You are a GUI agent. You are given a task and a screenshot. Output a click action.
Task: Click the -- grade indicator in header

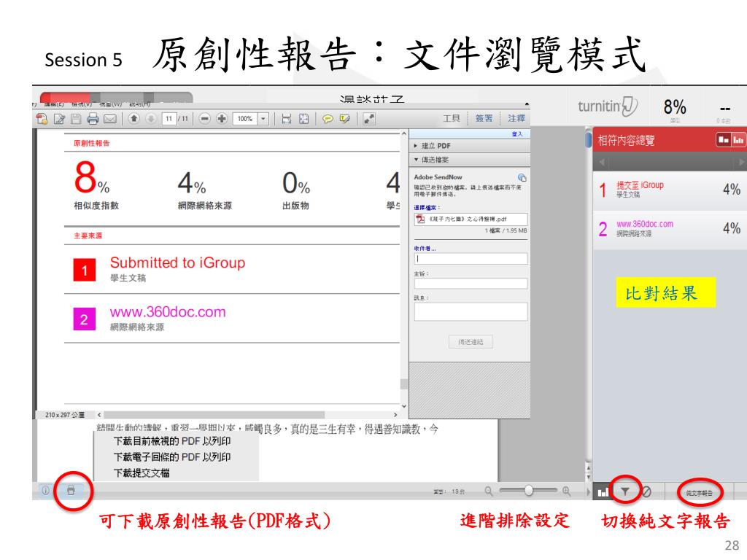click(724, 109)
